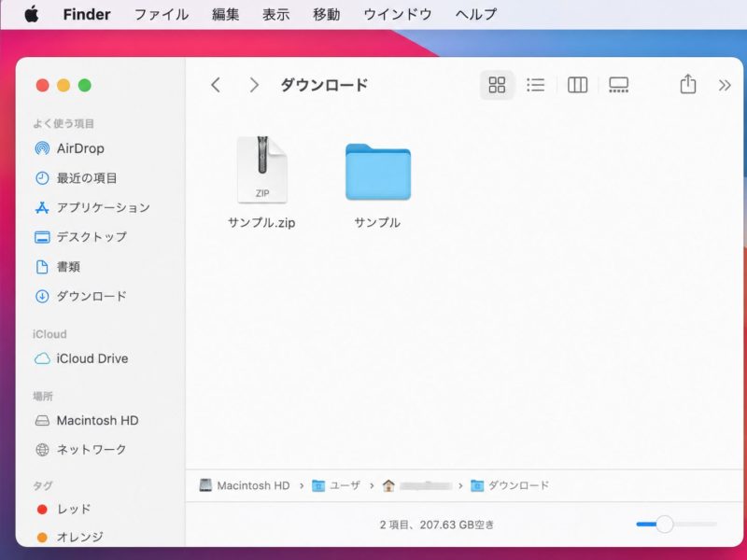Open Macintosh HD in the sidebar
The width and height of the screenshot is (747, 560).
coord(87,421)
